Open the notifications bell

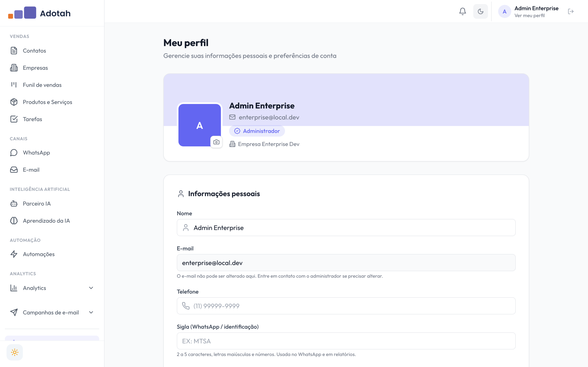[462, 11]
